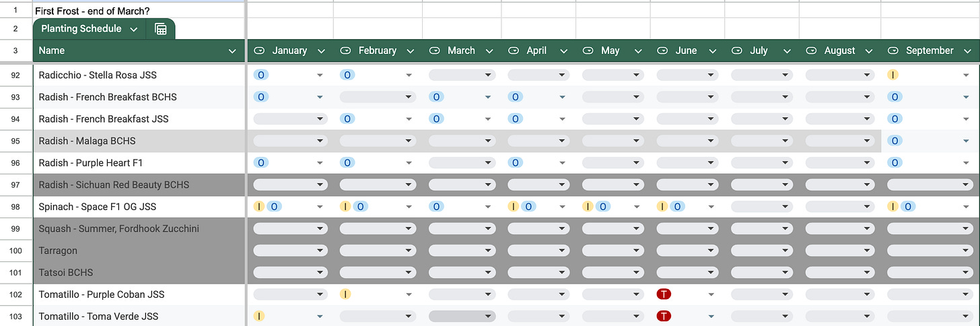This screenshot has width=980, height=326.
Task: Select the Tarragon name cell
Action: click(x=139, y=251)
